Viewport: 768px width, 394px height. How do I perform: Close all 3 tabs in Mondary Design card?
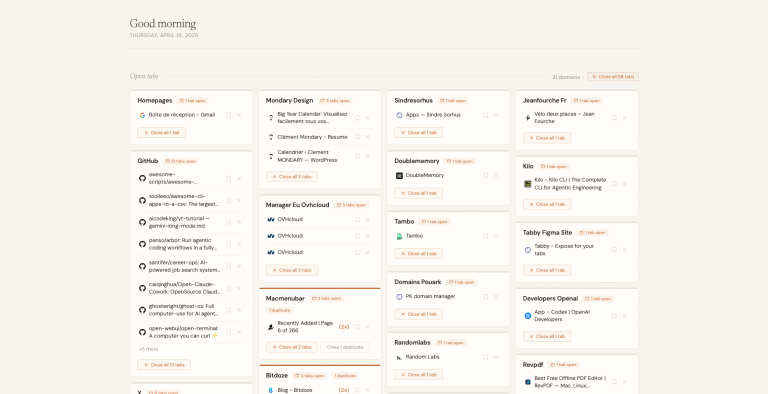click(292, 176)
